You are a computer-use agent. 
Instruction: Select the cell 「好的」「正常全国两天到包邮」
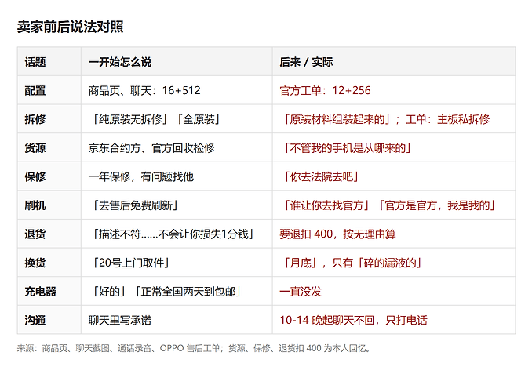(x=177, y=291)
